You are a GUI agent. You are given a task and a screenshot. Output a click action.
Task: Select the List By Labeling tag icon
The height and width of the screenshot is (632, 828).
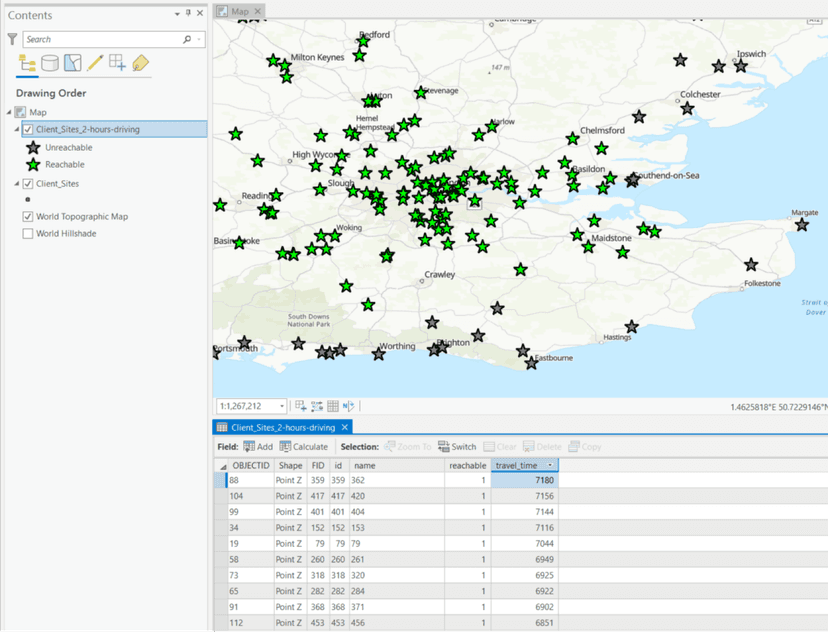tap(140, 64)
